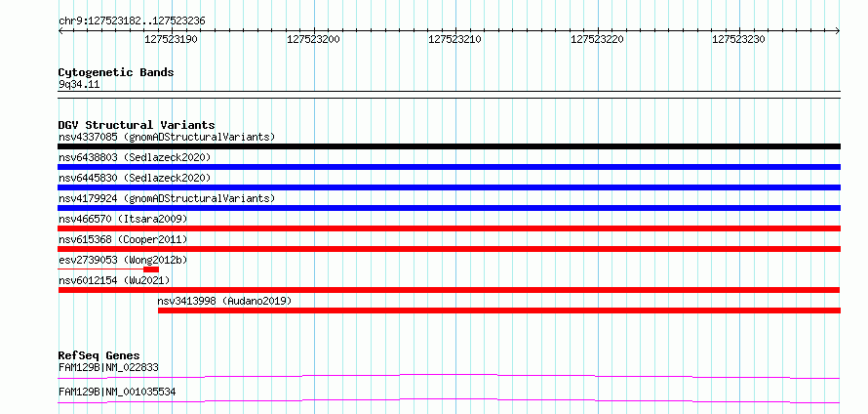Click the chr9:127523182..127523236 region label
Viewport: 868px width, 414px height.
132,21
